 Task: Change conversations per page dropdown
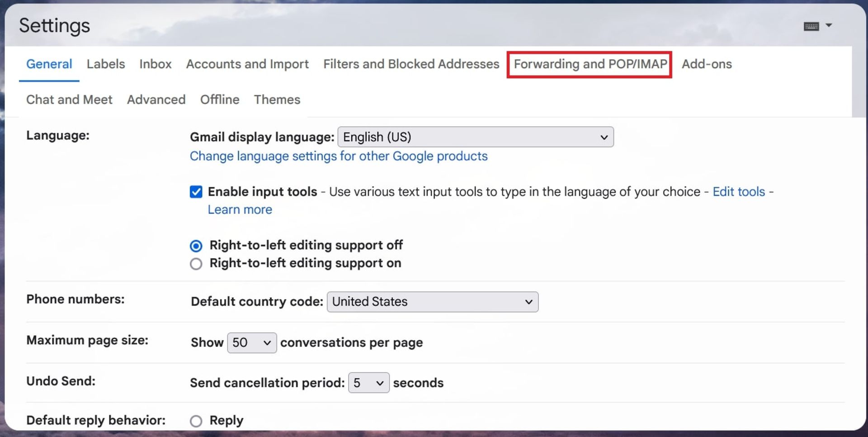[x=251, y=343]
